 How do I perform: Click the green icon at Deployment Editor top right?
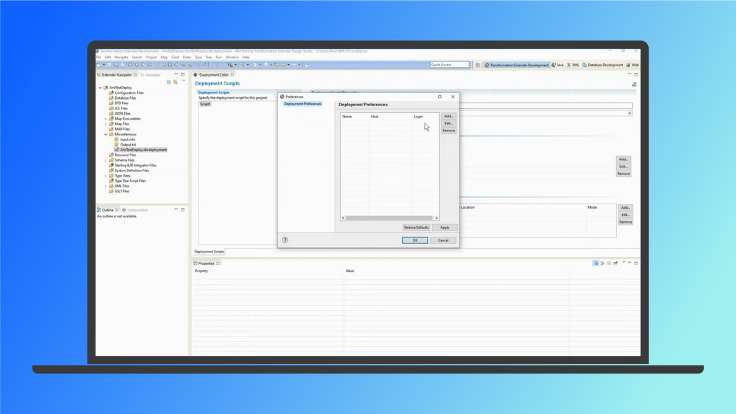tap(634, 84)
